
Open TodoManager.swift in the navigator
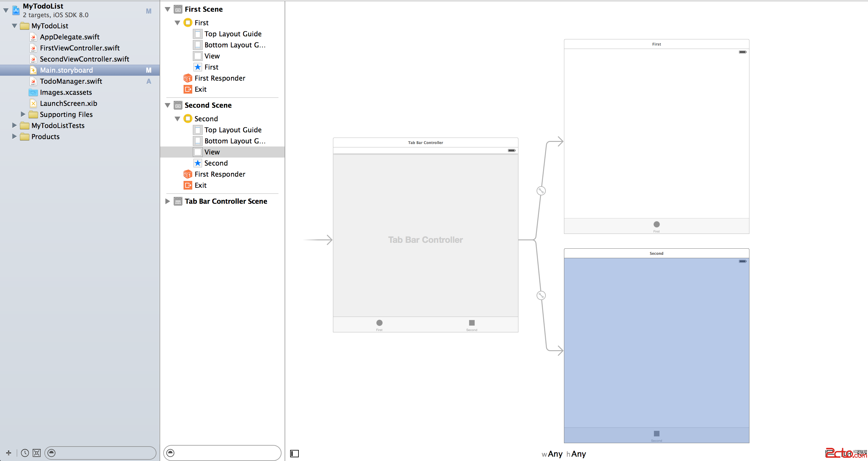pos(71,81)
